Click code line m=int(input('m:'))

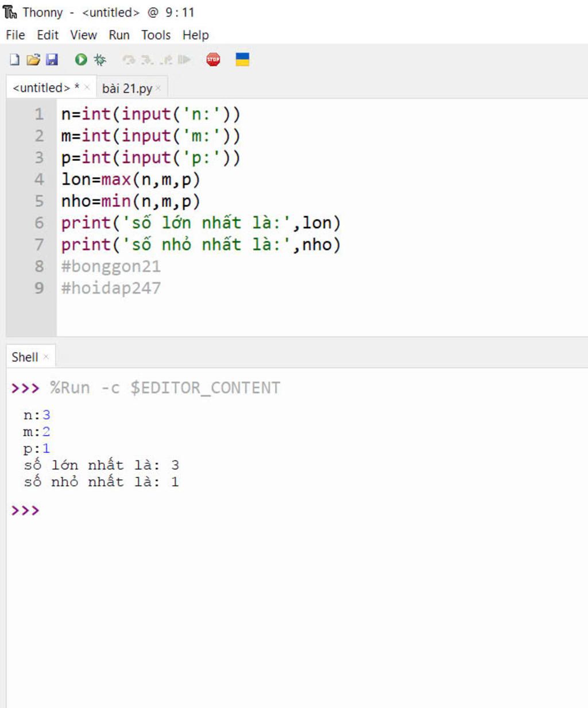coord(150,136)
